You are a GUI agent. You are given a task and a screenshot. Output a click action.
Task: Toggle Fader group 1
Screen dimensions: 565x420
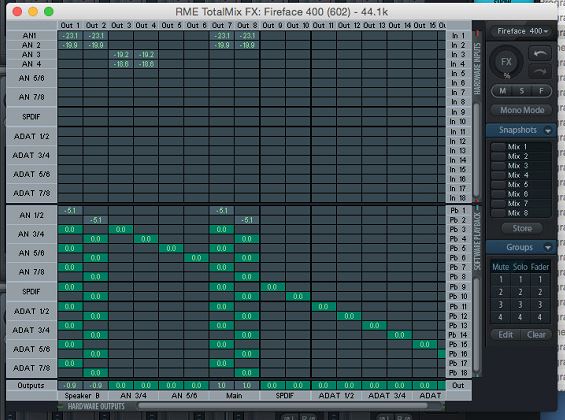[540, 280]
